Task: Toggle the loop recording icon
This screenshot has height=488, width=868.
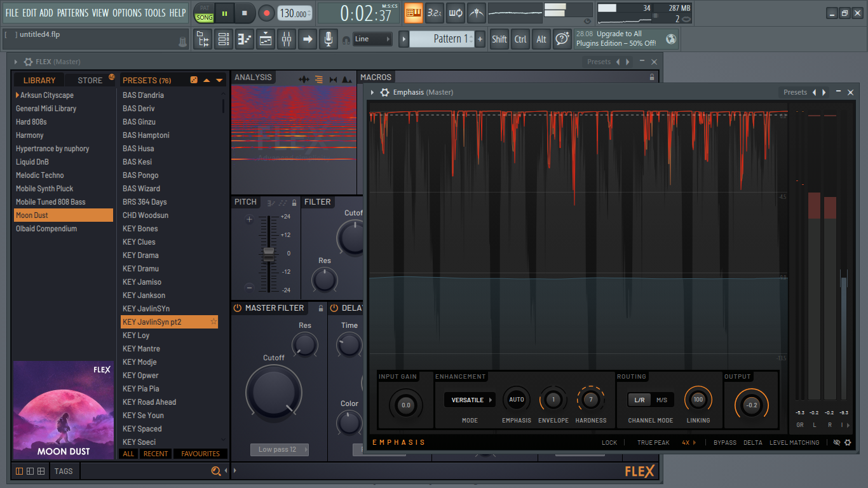Action: (x=456, y=13)
